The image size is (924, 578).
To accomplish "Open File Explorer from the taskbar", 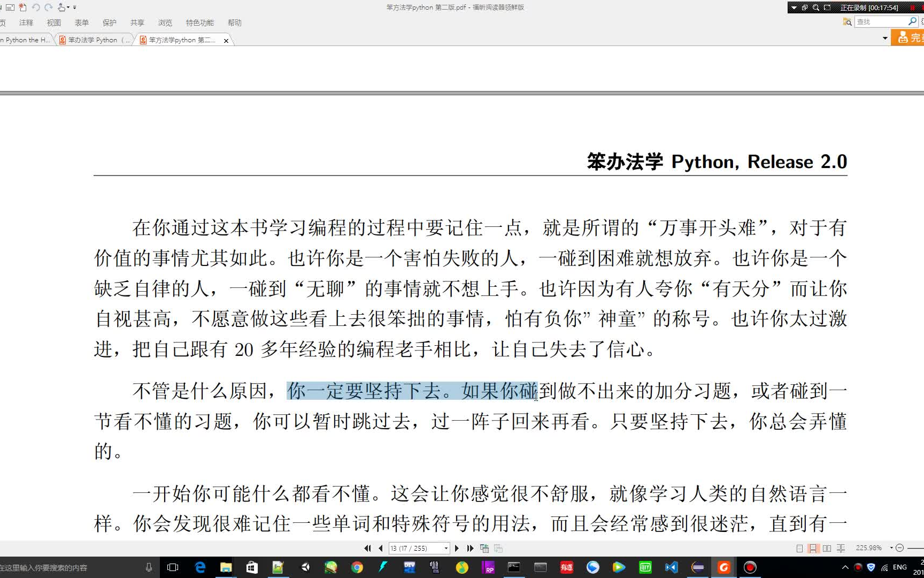I will click(x=226, y=567).
